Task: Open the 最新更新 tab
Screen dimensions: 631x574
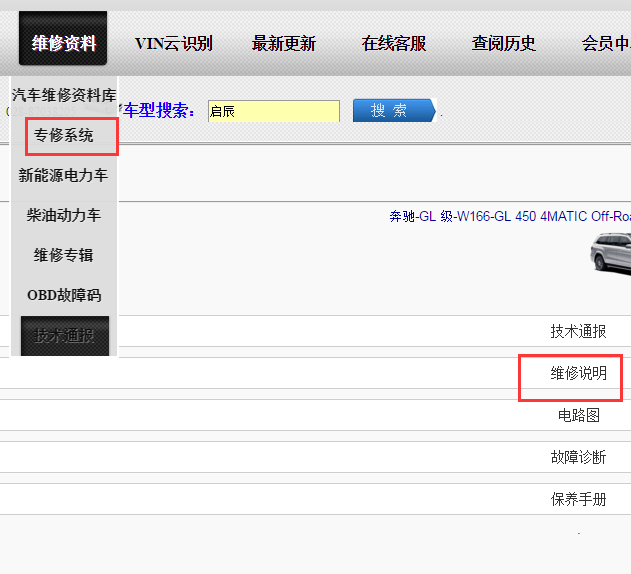Action: [284, 43]
